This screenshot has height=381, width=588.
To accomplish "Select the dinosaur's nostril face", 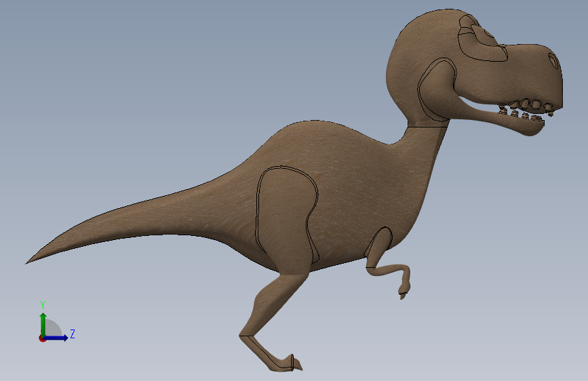I will (x=553, y=60).
